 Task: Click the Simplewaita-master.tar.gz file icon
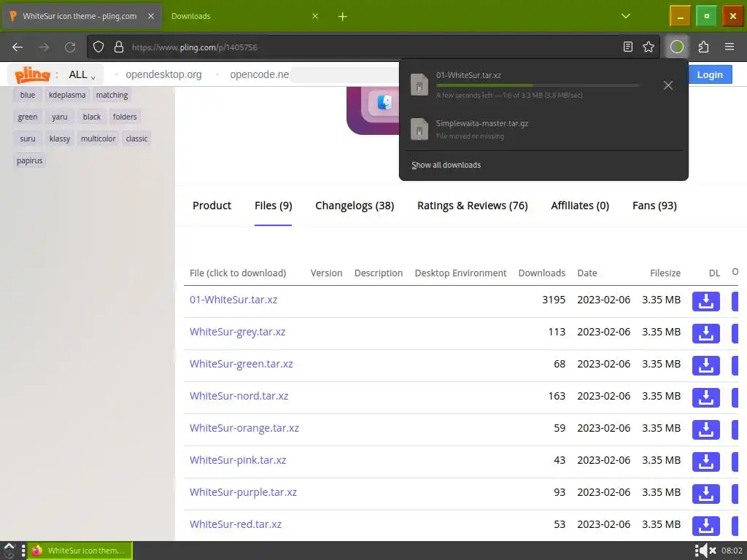tap(419, 129)
